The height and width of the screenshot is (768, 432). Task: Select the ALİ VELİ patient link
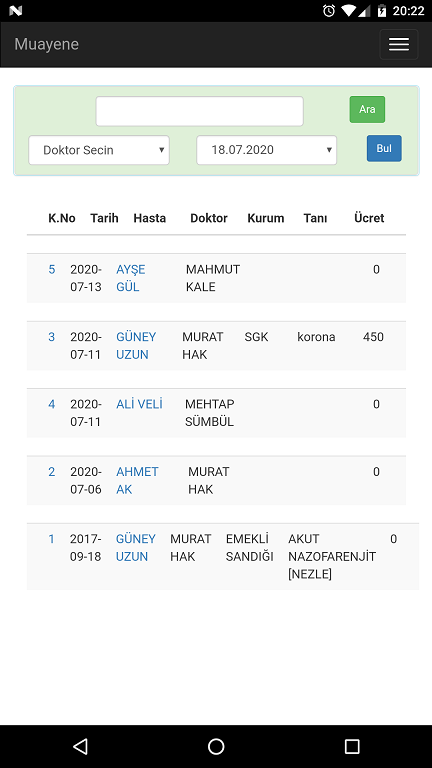(139, 404)
